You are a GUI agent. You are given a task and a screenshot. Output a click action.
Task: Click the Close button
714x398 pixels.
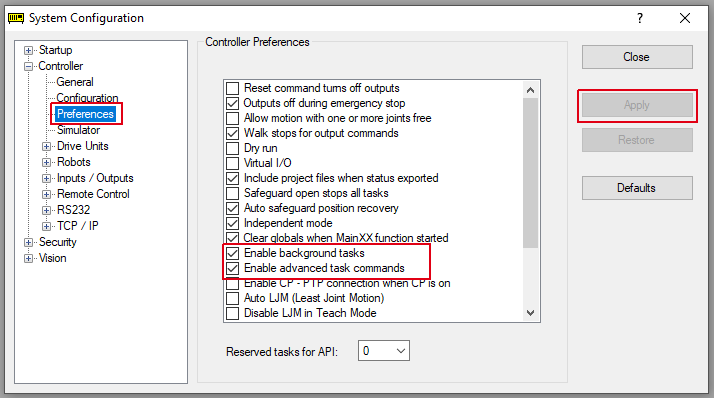(x=637, y=57)
